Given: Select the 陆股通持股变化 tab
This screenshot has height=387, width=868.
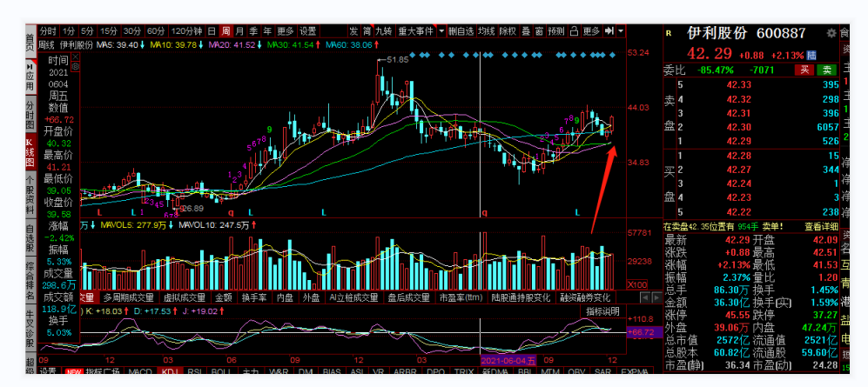Looking at the screenshot, I should click(x=522, y=297).
